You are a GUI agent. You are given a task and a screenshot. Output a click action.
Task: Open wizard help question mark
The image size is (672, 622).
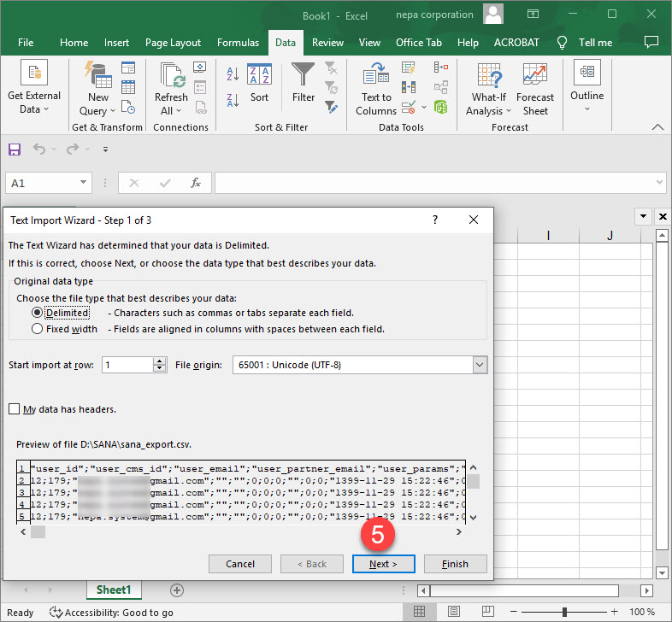(x=435, y=220)
